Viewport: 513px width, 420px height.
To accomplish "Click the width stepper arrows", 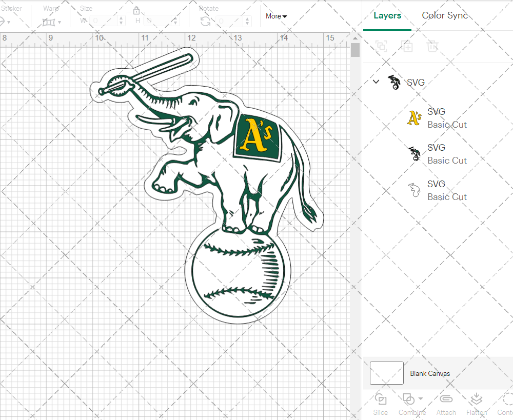I will coord(122,21).
